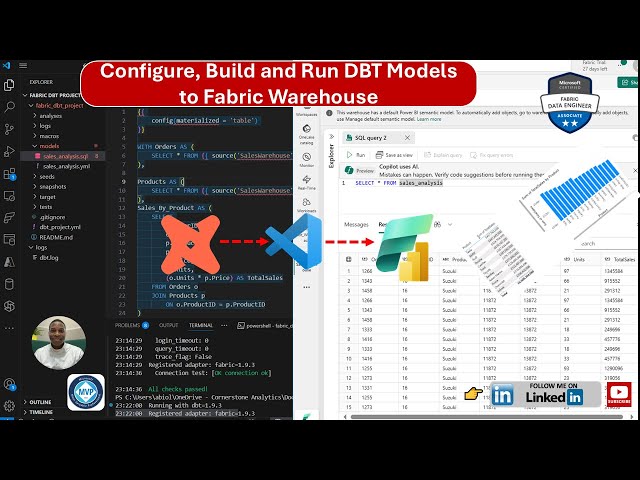This screenshot has height=480, width=640.
Task: Click the TotalSales column header
Action: coord(620,259)
